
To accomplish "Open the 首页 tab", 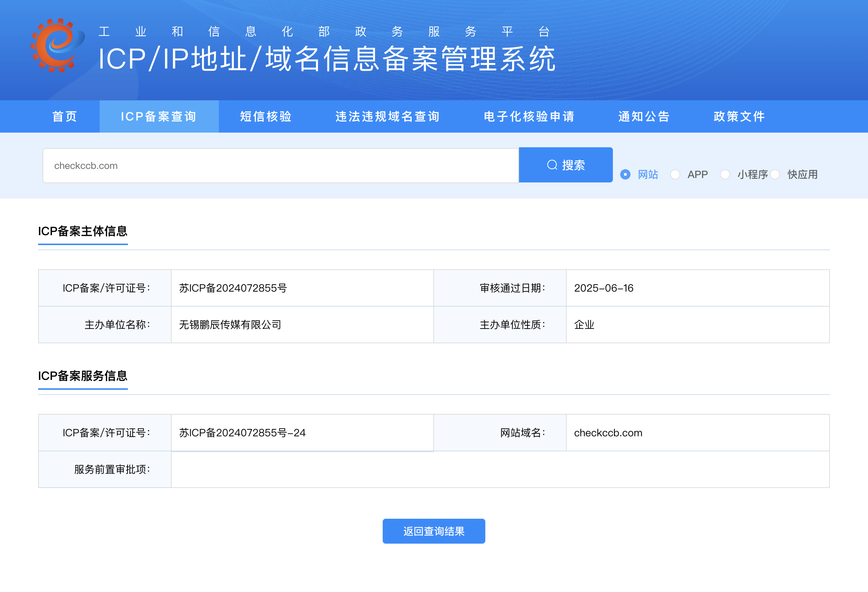I will pos(65,116).
